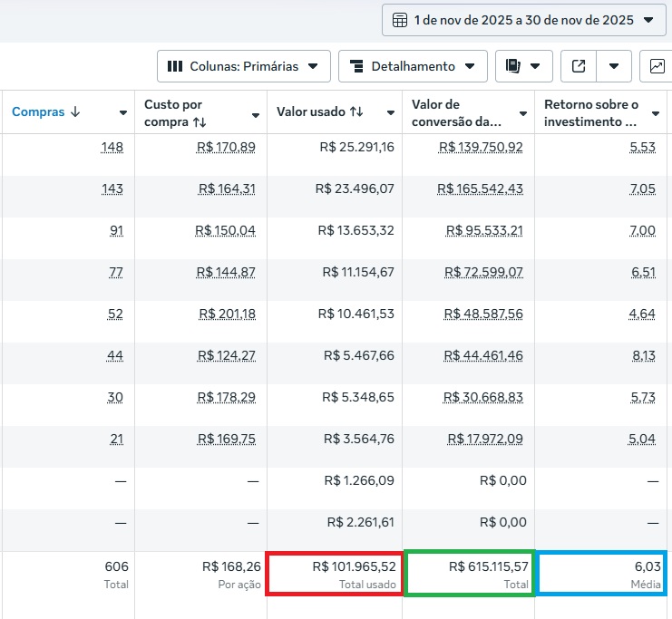Select the R$ 101.965,52 total used cell
The image size is (672, 619).
[x=333, y=574]
